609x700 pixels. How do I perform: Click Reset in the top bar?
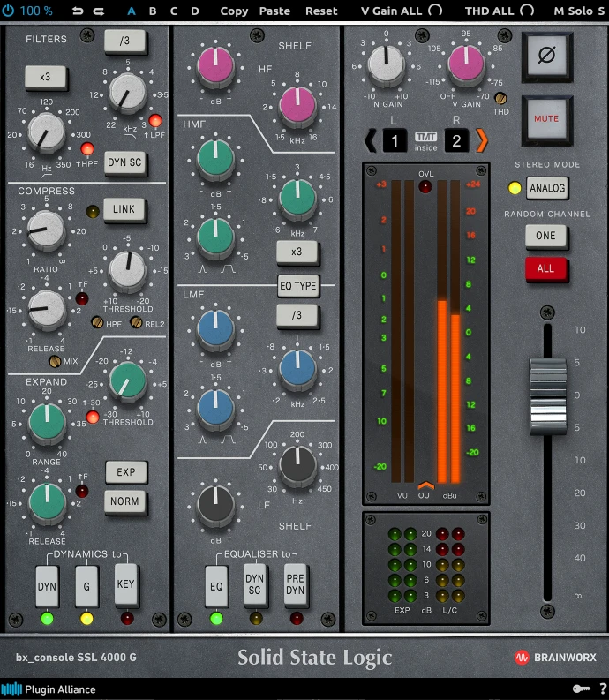point(321,11)
